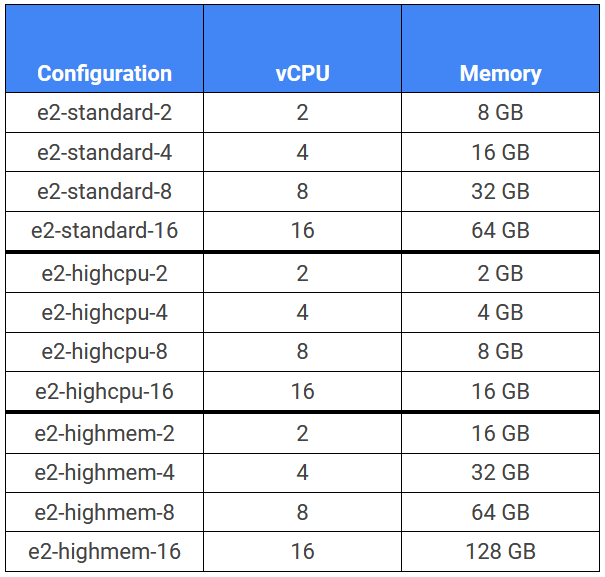This screenshot has height=577, width=605.
Task: Click the e2-standard-16 configuration cell
Action: click(104, 231)
